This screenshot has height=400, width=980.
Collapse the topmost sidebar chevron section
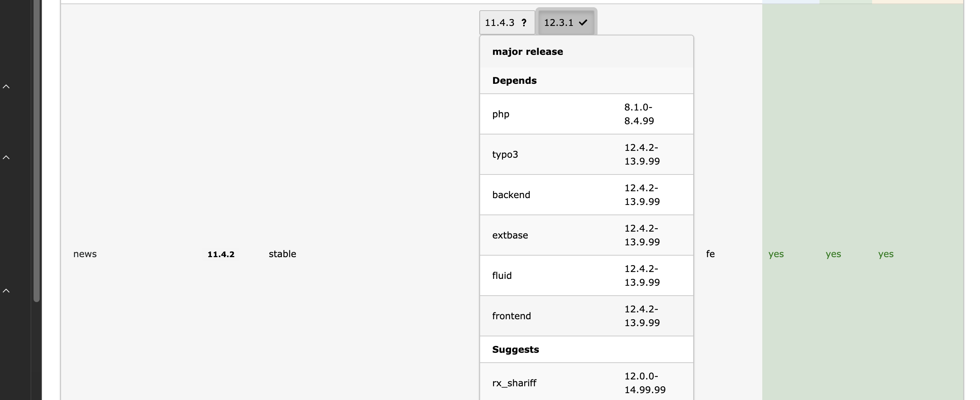point(6,86)
